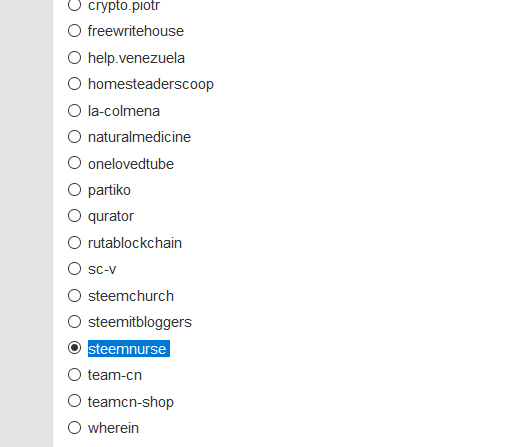The image size is (511, 447).
Task: Choose the help.venezuela option
Action: click(74, 57)
